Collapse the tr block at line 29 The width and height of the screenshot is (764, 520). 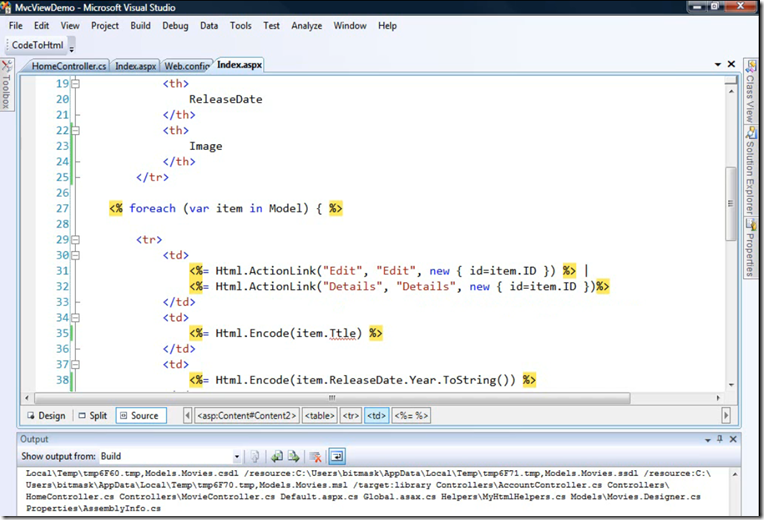[x=76, y=240]
